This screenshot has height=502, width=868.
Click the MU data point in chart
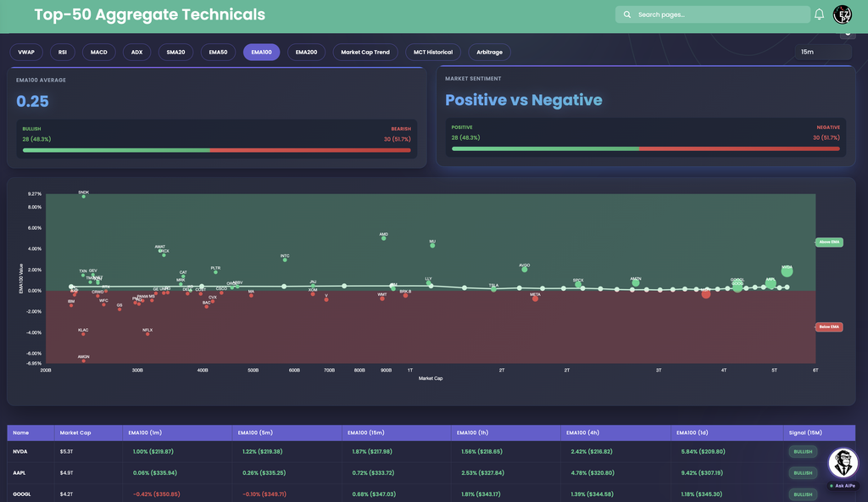432,245
